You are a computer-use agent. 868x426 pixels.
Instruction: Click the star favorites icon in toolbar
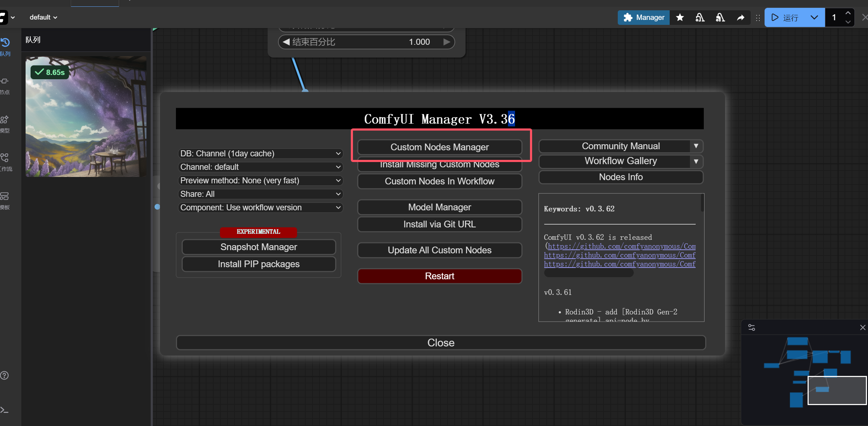(680, 17)
